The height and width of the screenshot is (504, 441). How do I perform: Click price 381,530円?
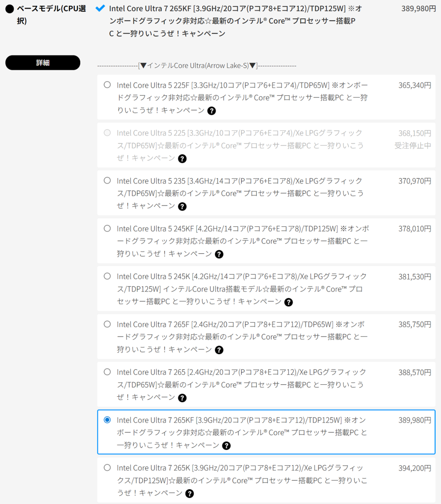[415, 277]
